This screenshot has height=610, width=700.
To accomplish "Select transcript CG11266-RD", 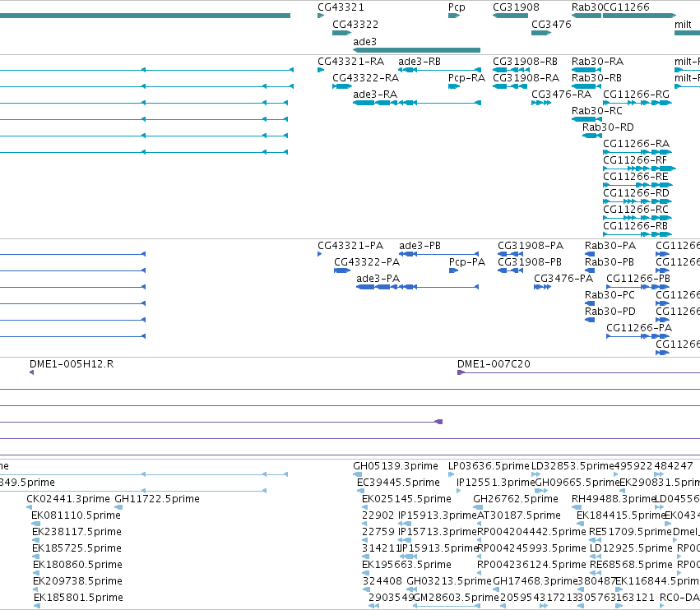I will click(x=637, y=201).
